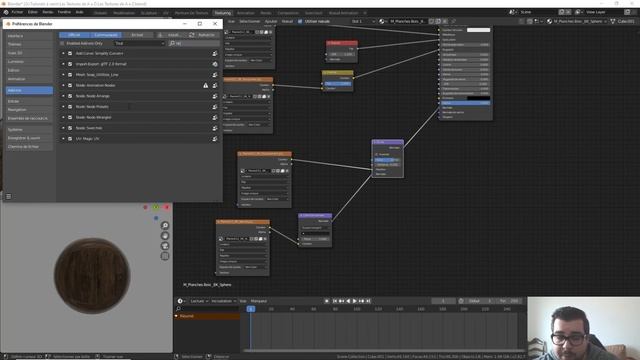Screen dimensions: 640x360
Task: Open the timeline Incrustation dropdown
Action: (x=224, y=301)
